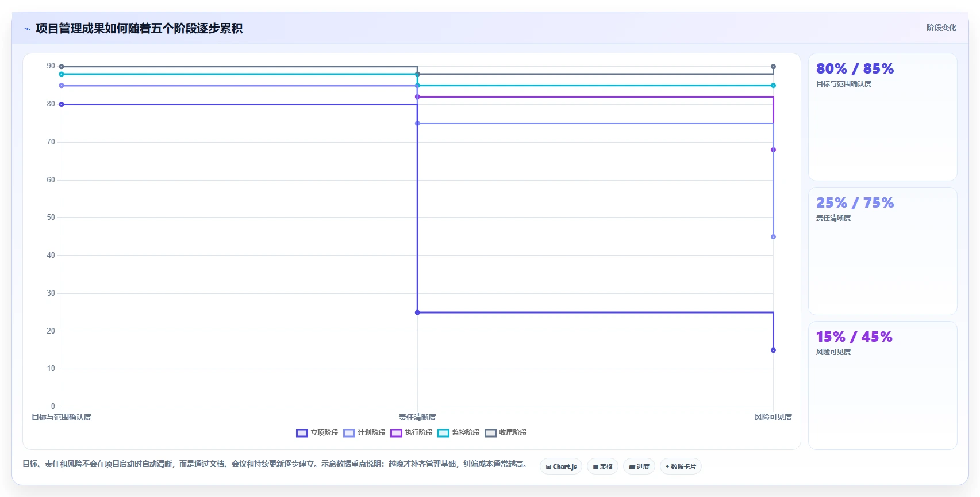Screen dimensions: 980x497
Task: Click the 90 y-axis tick label
Action: [51, 66]
